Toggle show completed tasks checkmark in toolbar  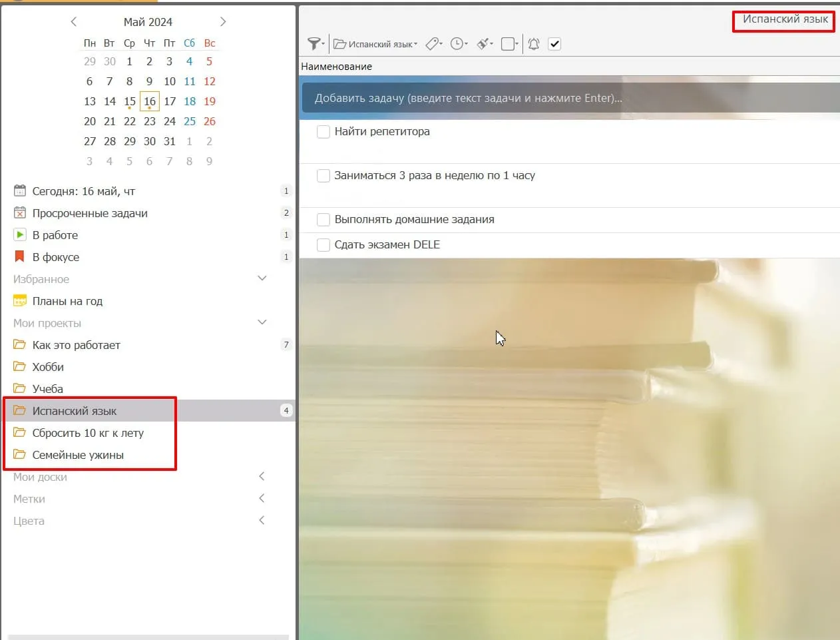point(554,44)
